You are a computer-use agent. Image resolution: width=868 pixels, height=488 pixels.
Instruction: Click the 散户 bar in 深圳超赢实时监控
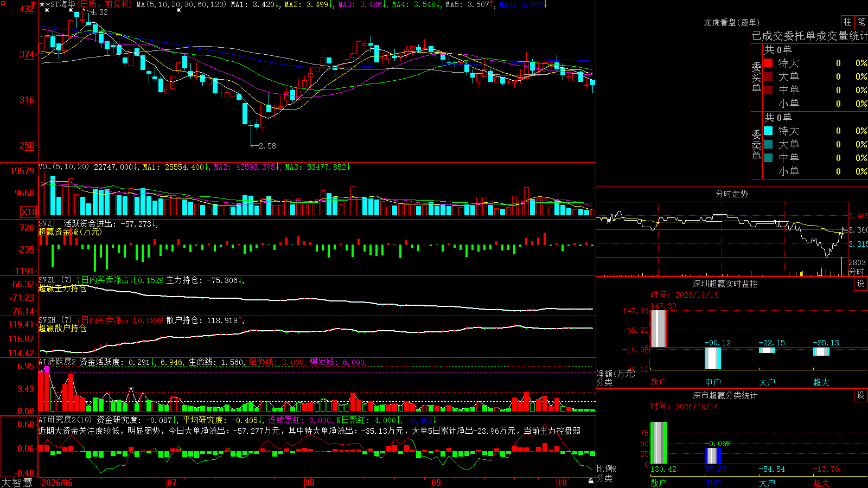tap(658, 329)
